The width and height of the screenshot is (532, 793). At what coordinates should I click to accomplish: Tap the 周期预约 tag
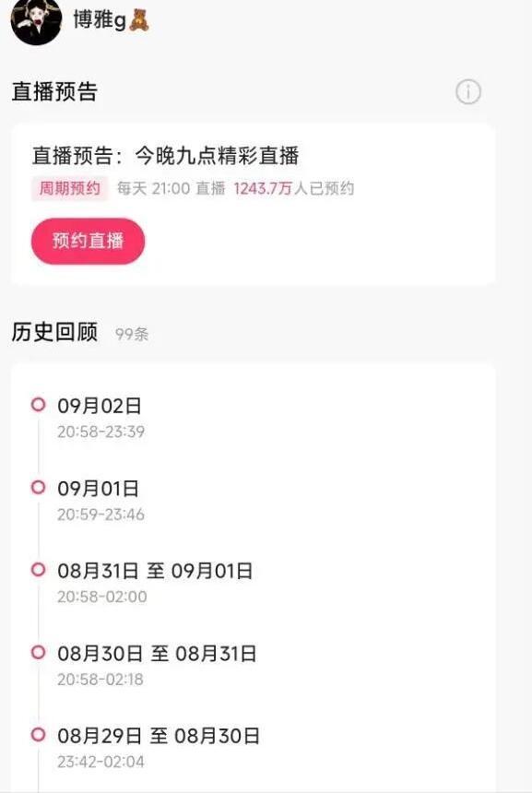70,189
